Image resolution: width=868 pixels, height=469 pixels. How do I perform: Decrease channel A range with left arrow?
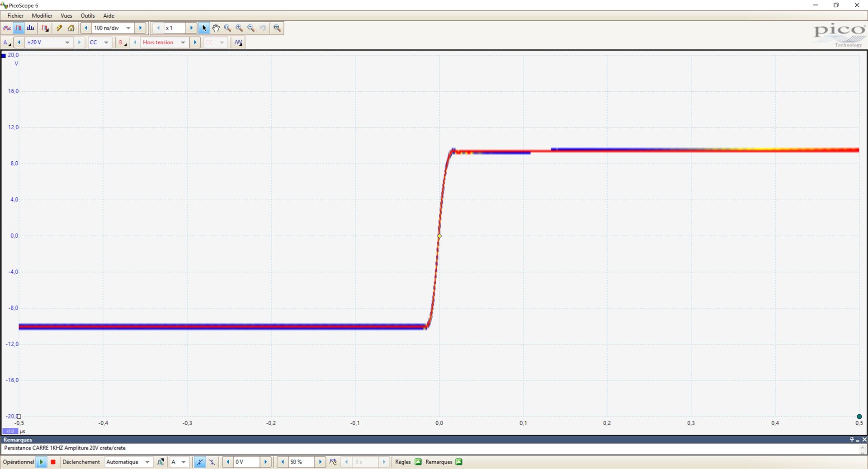click(x=19, y=42)
